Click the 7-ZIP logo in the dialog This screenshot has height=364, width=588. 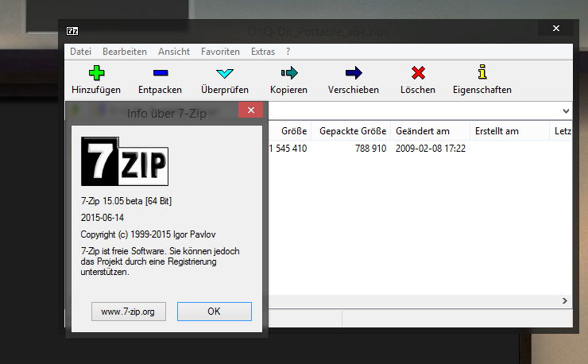[x=125, y=161]
